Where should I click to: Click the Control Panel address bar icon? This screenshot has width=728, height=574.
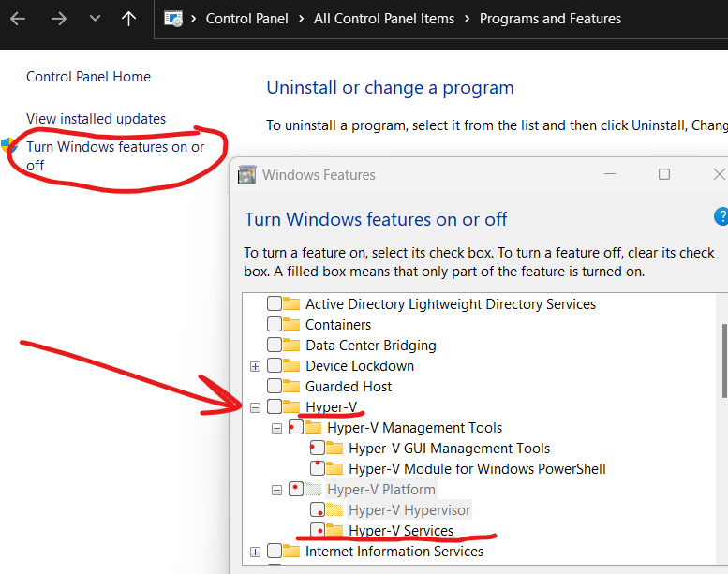point(173,19)
